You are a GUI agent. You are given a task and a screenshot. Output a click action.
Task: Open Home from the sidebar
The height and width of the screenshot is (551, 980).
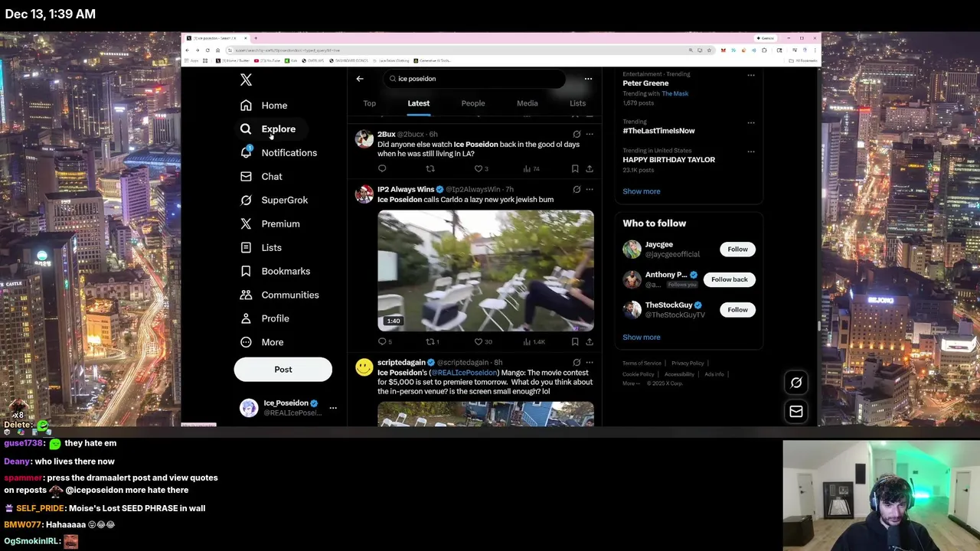[263, 106]
